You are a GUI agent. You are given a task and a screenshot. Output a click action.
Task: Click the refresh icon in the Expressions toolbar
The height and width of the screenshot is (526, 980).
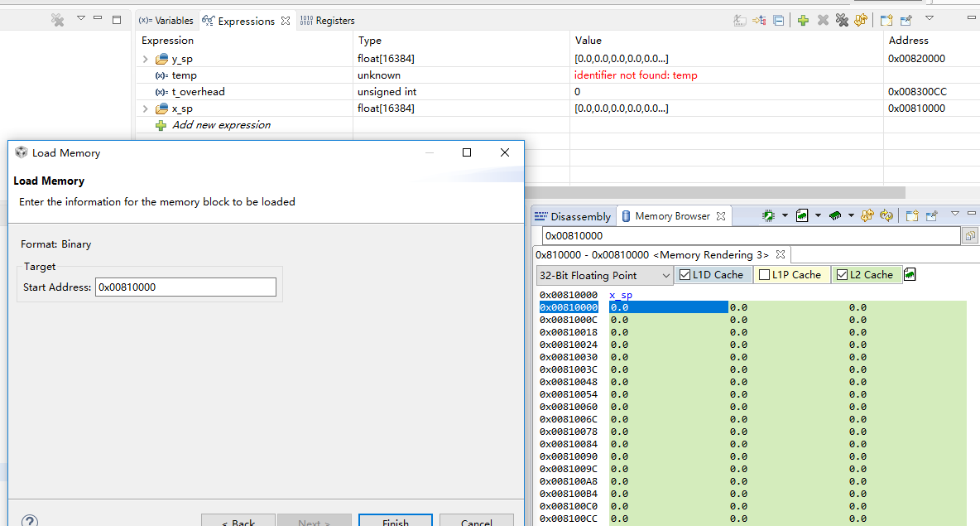(861, 21)
